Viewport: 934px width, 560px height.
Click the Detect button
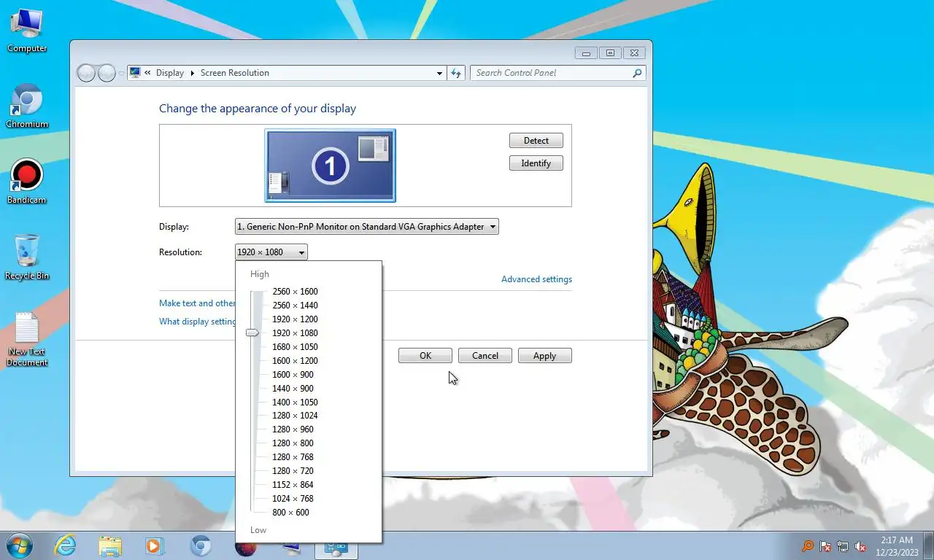coord(536,141)
